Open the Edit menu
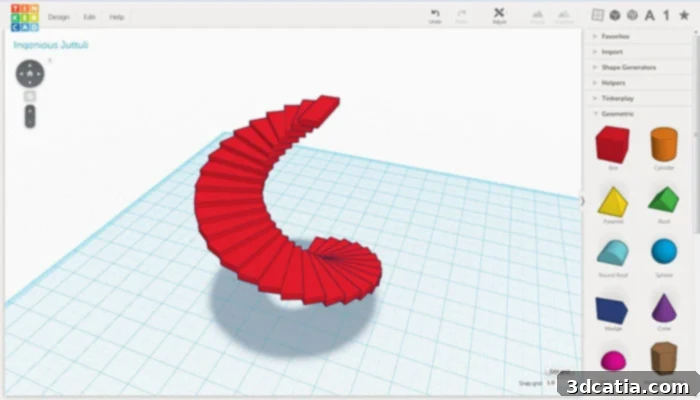The image size is (700, 400). coord(89,17)
